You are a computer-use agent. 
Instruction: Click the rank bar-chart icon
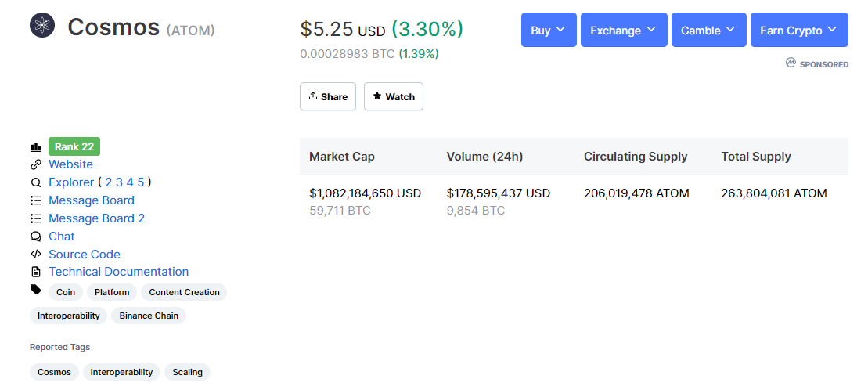pos(36,146)
